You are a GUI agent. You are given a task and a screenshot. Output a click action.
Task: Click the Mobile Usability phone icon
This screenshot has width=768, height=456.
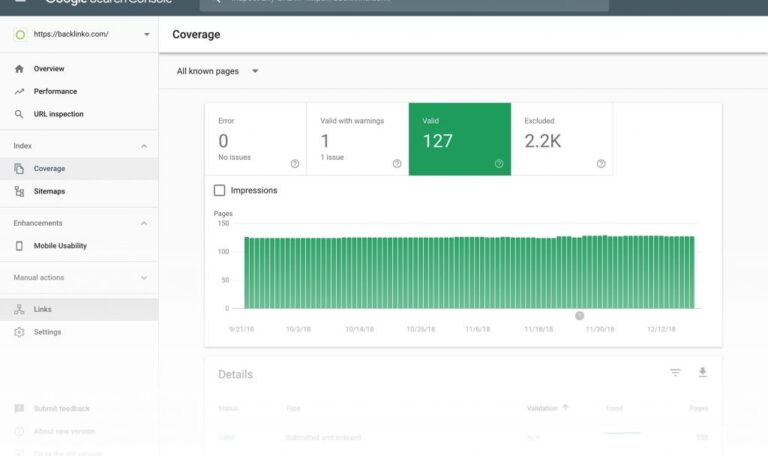(x=19, y=245)
